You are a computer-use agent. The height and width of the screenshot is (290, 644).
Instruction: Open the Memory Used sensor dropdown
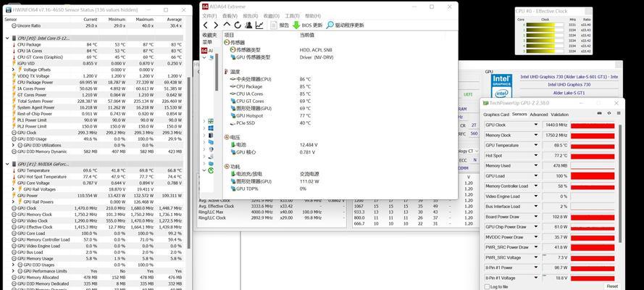pyautogui.click(x=536, y=165)
